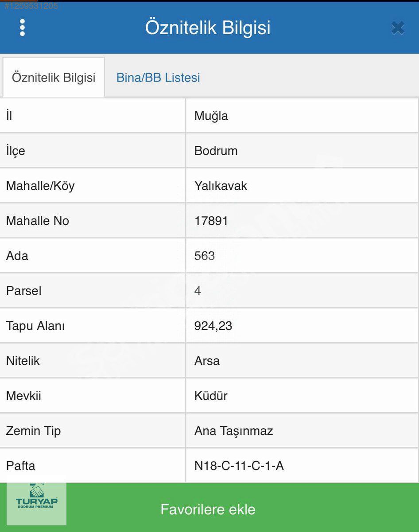Click the Ada value 563
The height and width of the screenshot is (532, 419).
204,256
